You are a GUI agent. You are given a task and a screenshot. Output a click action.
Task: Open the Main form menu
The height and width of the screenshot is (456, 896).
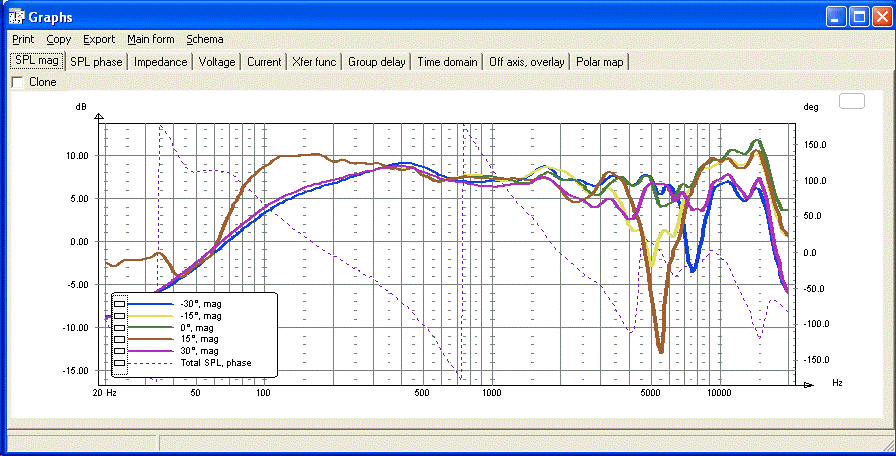pyautogui.click(x=151, y=39)
